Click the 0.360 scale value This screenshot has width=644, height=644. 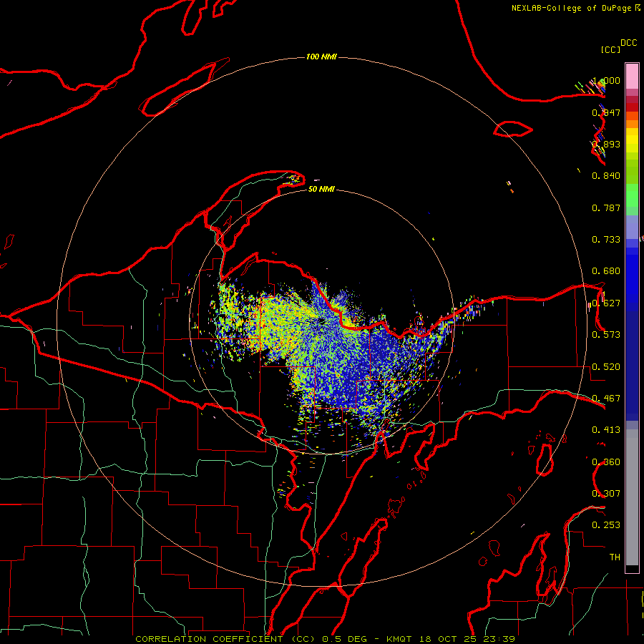tap(606, 462)
